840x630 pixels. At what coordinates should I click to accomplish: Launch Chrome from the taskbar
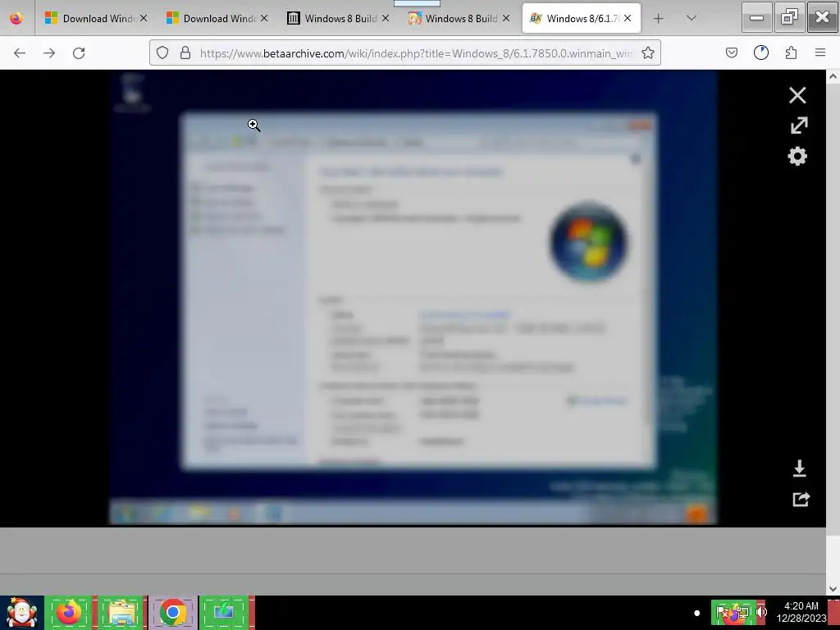[x=172, y=612]
